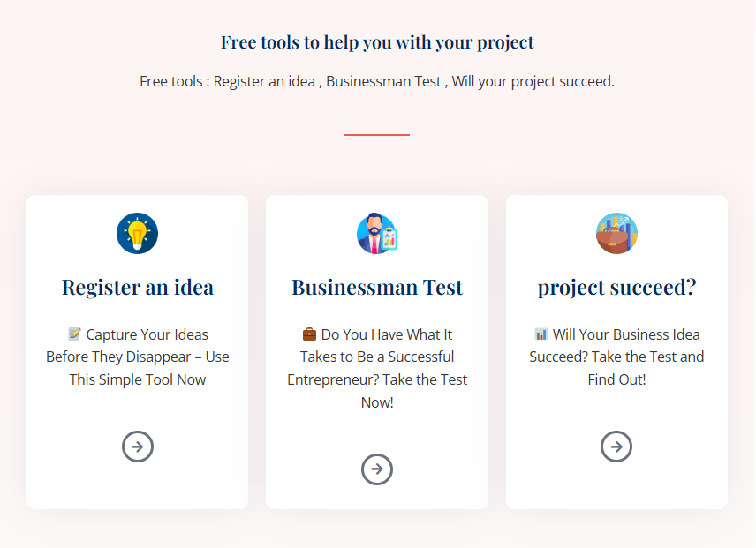Image resolution: width=756 pixels, height=548 pixels.
Task: Open the Businessman Test arrow button
Action: [x=377, y=469]
